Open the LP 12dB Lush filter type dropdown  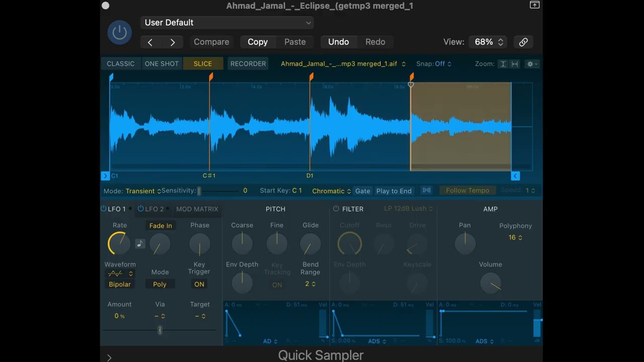[409, 209]
